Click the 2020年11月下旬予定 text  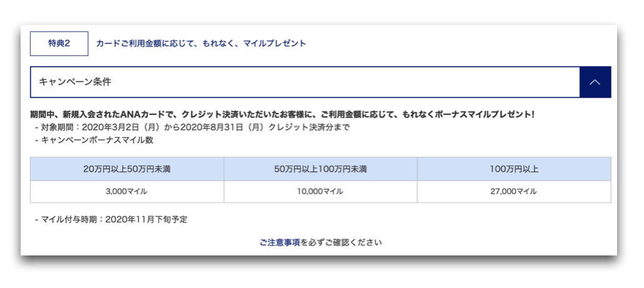pyautogui.click(x=146, y=220)
